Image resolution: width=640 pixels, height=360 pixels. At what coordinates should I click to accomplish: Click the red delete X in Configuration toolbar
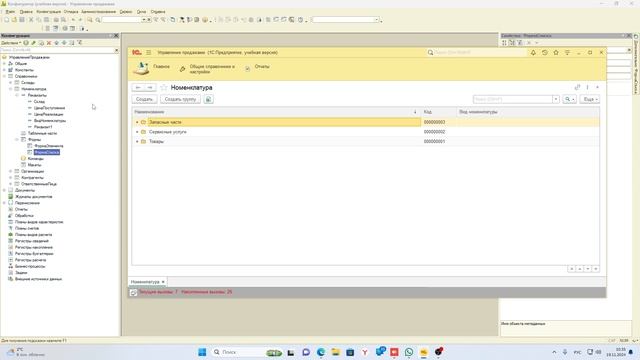pyautogui.click(x=49, y=43)
